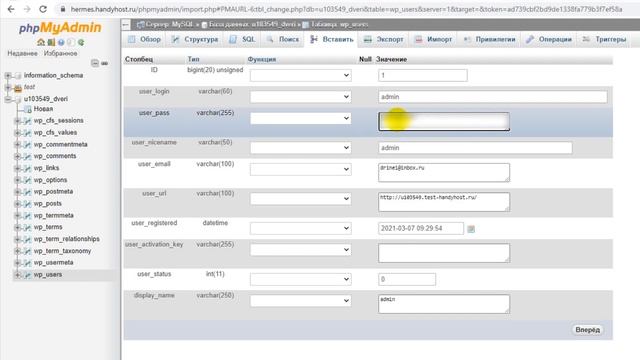The image size is (640, 360).
Task: Open the Триггеры tab
Action: pos(604,40)
